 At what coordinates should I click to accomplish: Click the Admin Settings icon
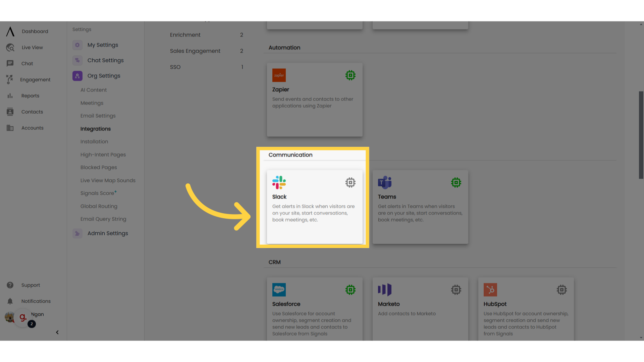pos(77,233)
